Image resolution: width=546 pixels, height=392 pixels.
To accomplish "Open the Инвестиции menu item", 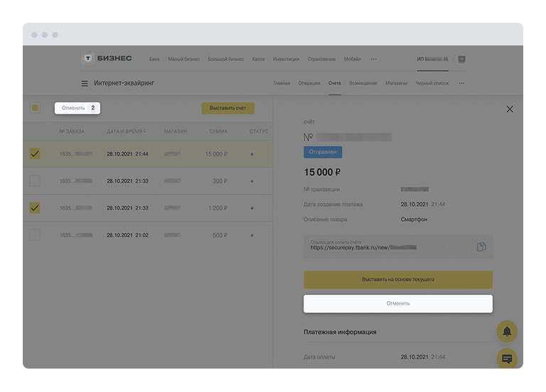I will [x=287, y=59].
